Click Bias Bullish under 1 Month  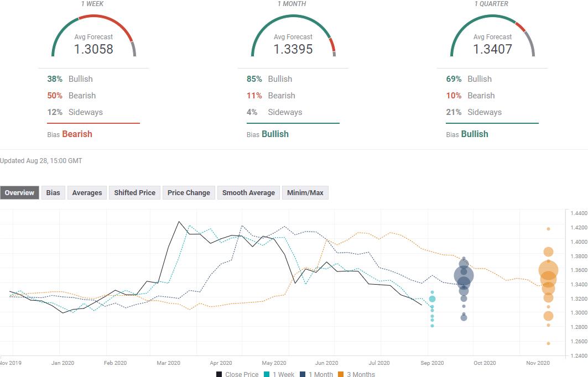268,134
